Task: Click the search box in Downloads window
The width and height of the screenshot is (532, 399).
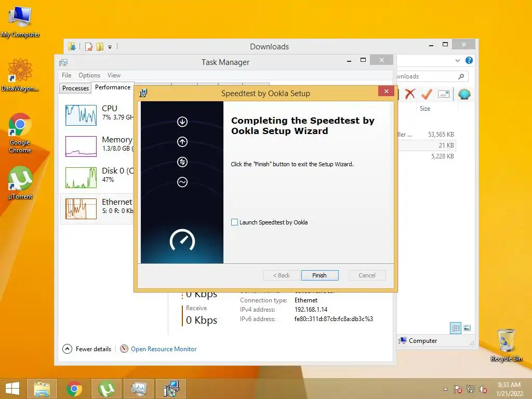Action: 432,76
